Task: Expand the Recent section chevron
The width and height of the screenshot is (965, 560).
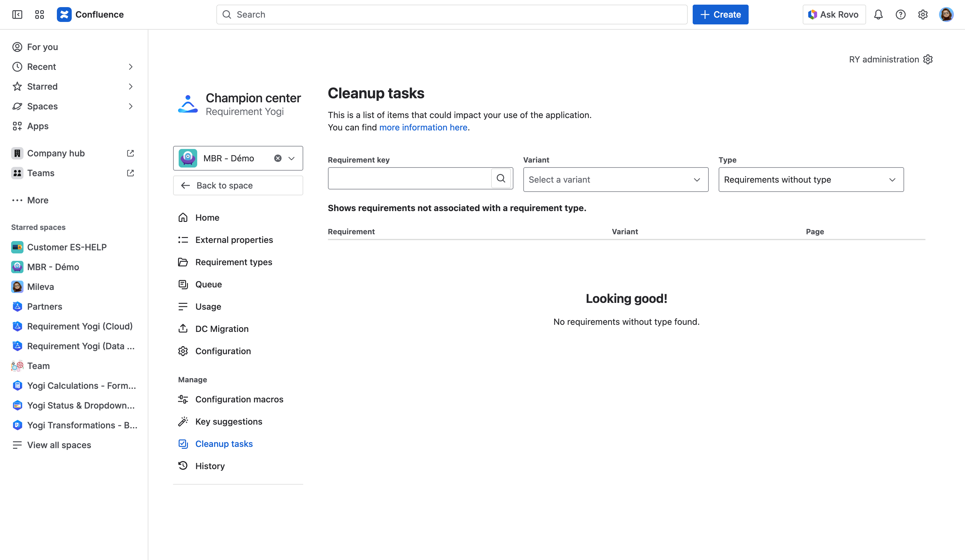Action: (x=130, y=67)
